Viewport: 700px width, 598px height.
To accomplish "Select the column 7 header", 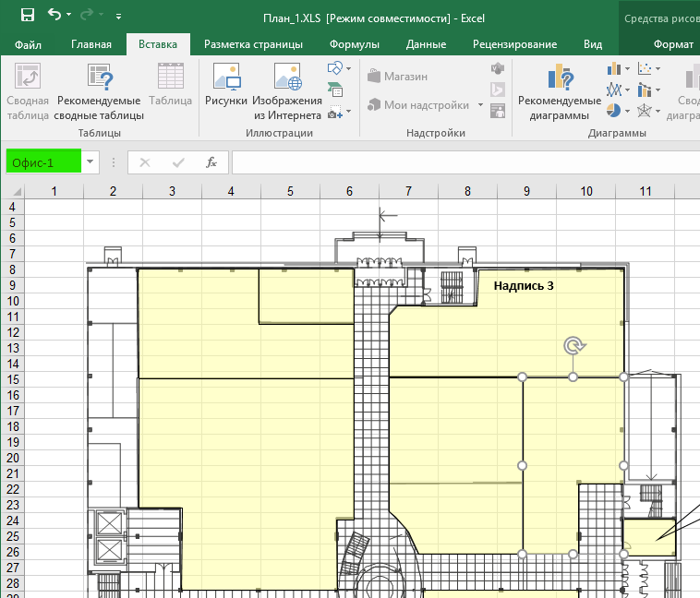I will [x=408, y=191].
